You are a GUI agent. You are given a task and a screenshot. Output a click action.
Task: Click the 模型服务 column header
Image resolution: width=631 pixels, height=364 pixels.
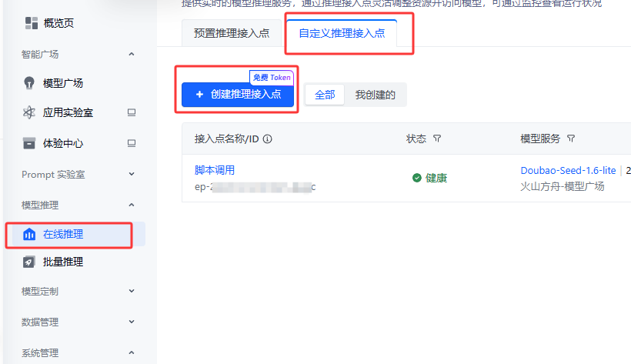(x=540, y=139)
